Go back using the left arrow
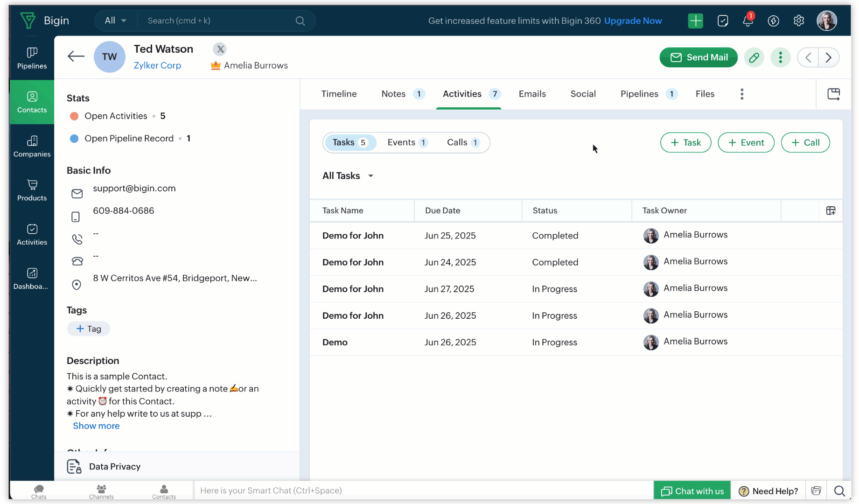 76,57
